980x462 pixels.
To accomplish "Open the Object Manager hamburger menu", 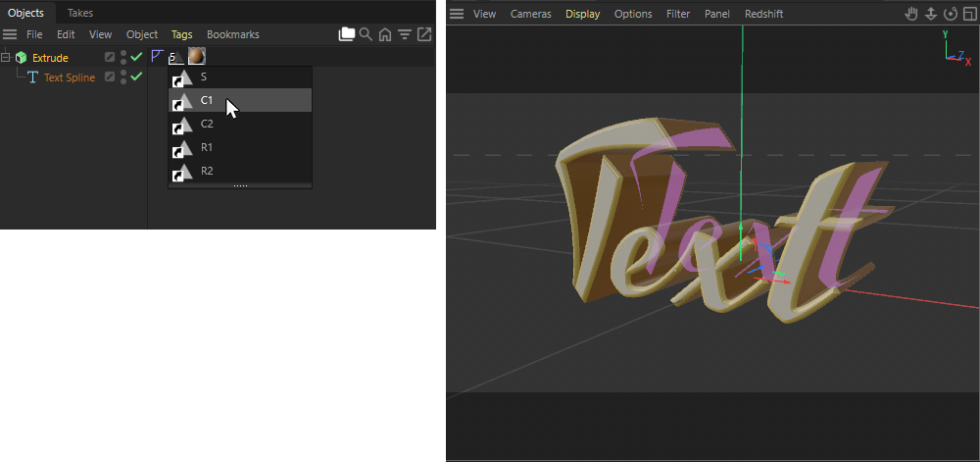I will 10,34.
